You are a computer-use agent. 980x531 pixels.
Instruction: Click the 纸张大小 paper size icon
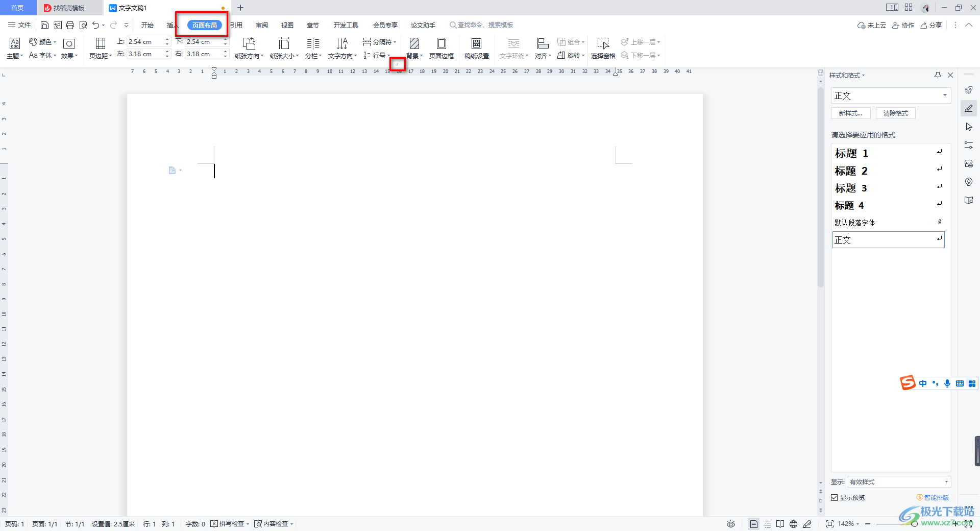284,43
